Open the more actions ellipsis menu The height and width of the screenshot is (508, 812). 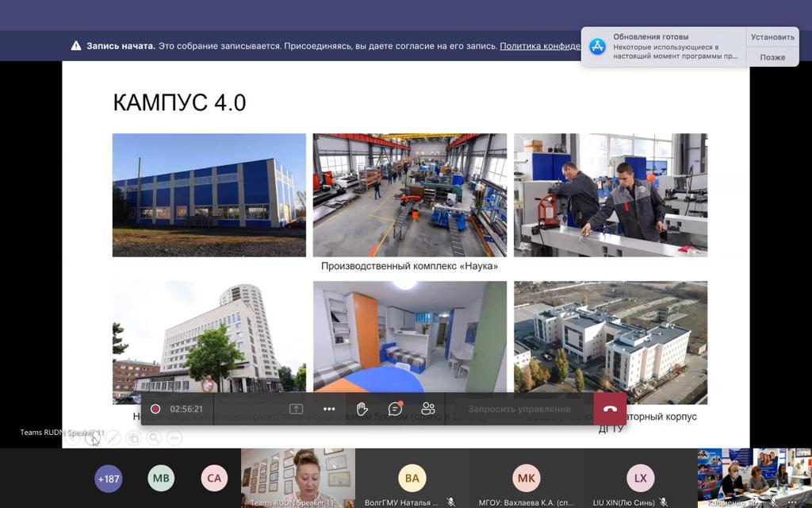tap(329, 409)
